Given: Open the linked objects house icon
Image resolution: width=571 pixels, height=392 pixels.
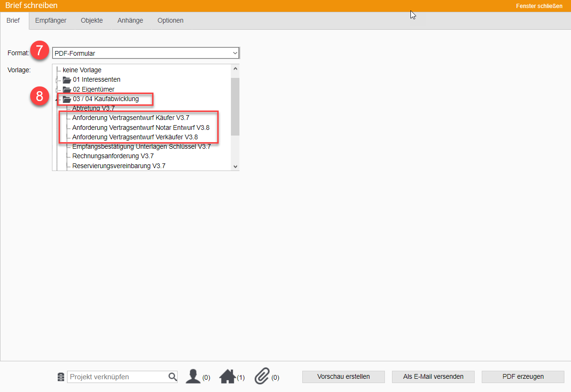Looking at the screenshot, I should point(228,376).
